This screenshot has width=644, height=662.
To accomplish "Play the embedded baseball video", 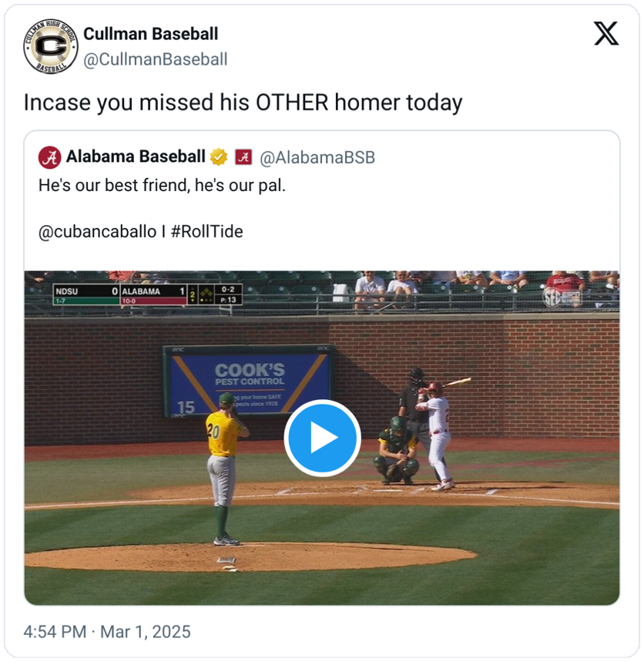I will pos(322,438).
